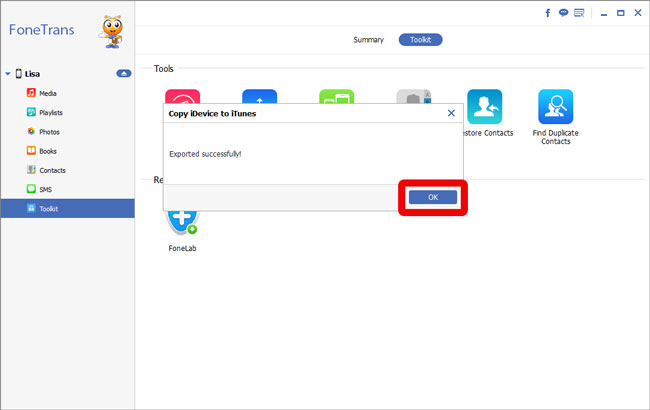Open the chat bubble feedback icon
Viewport: 650px width, 410px height.
pos(563,13)
